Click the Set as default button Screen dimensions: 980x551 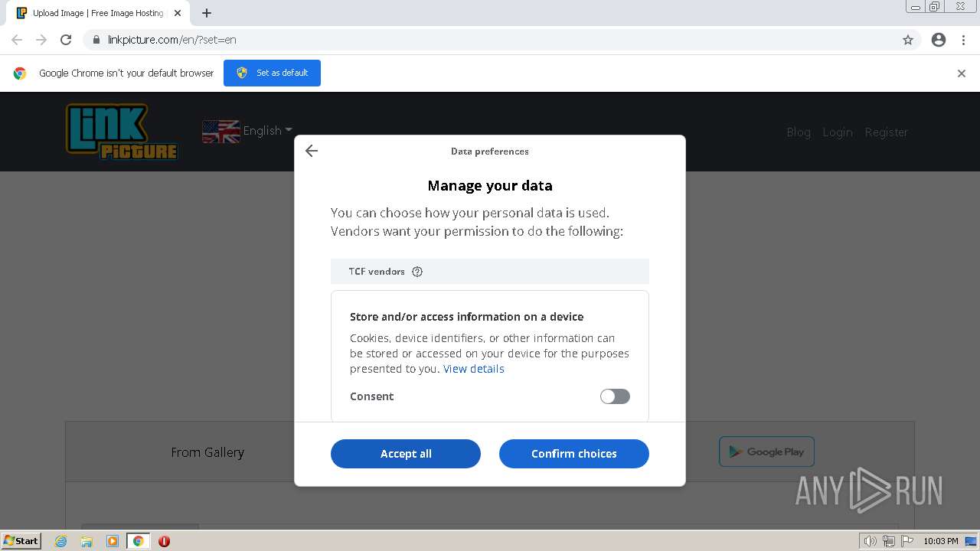tap(272, 73)
